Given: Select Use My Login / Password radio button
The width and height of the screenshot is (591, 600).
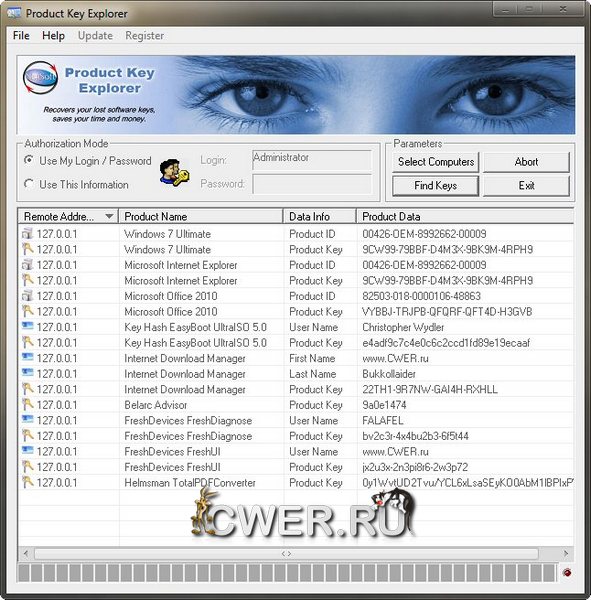Looking at the screenshot, I should [28, 160].
